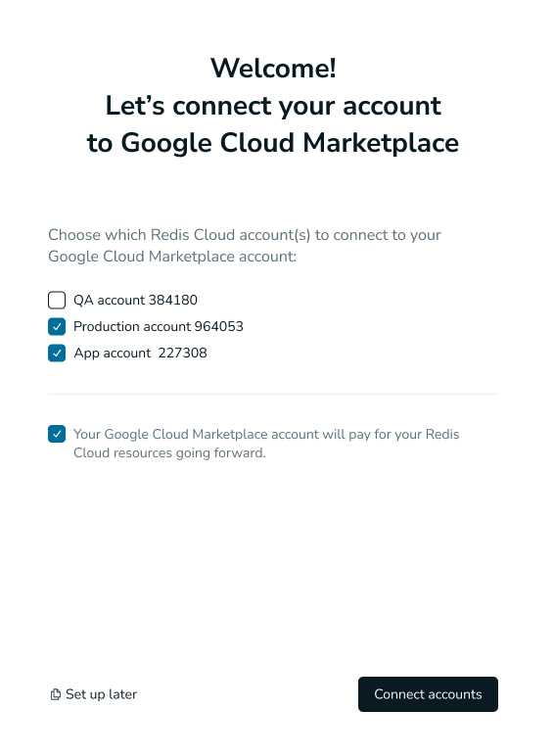This screenshot has height=756, width=553.
Task: Toggle the Marketplace payment consent checkbox
Action: (57, 434)
